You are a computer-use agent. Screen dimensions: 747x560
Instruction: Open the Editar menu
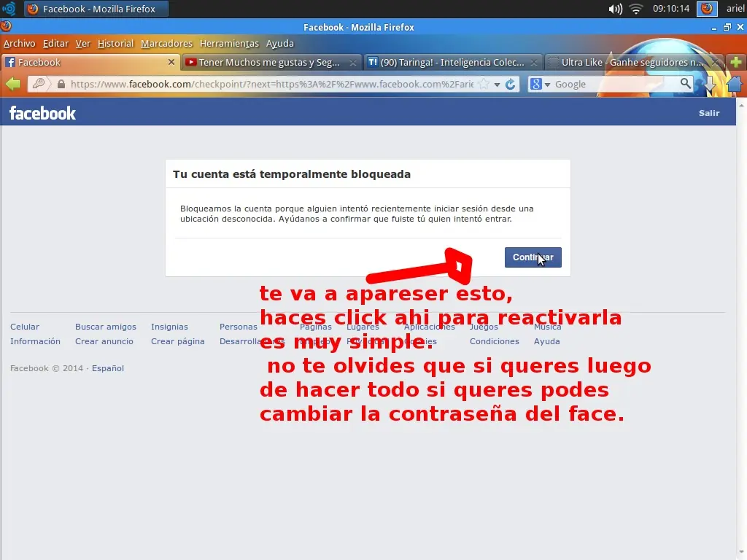[55, 43]
